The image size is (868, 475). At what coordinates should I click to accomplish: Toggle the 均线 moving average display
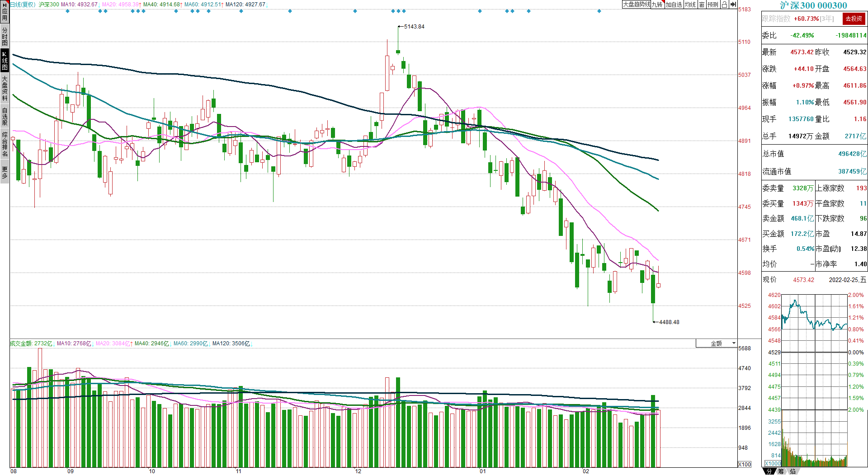tap(690, 5)
